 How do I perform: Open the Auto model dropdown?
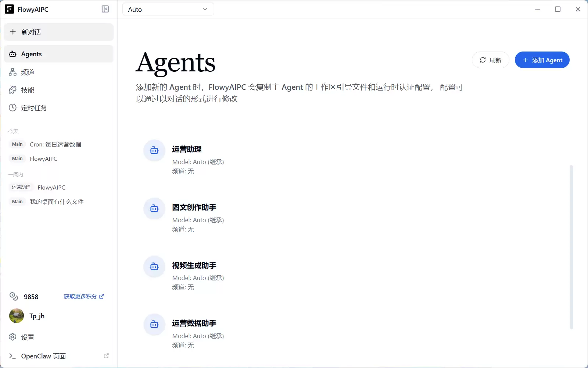(168, 9)
